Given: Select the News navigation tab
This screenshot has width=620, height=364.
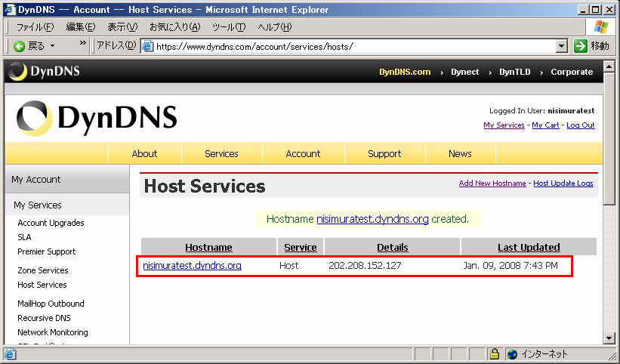Looking at the screenshot, I should (x=460, y=153).
